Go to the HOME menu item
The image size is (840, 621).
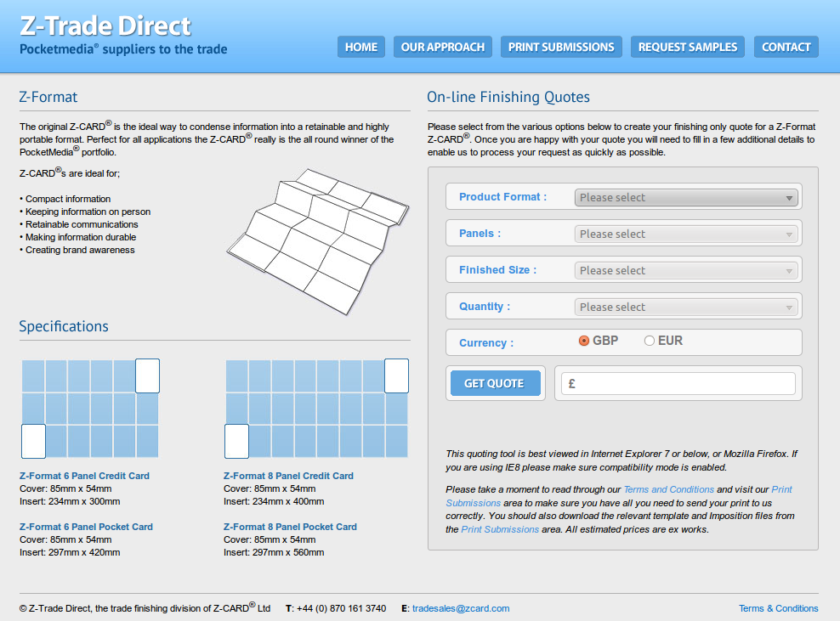tap(361, 47)
